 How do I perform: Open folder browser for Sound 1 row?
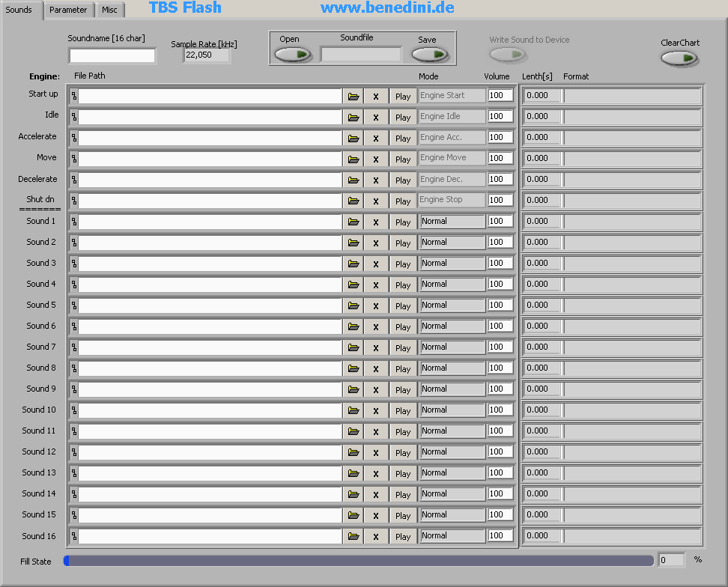[354, 222]
